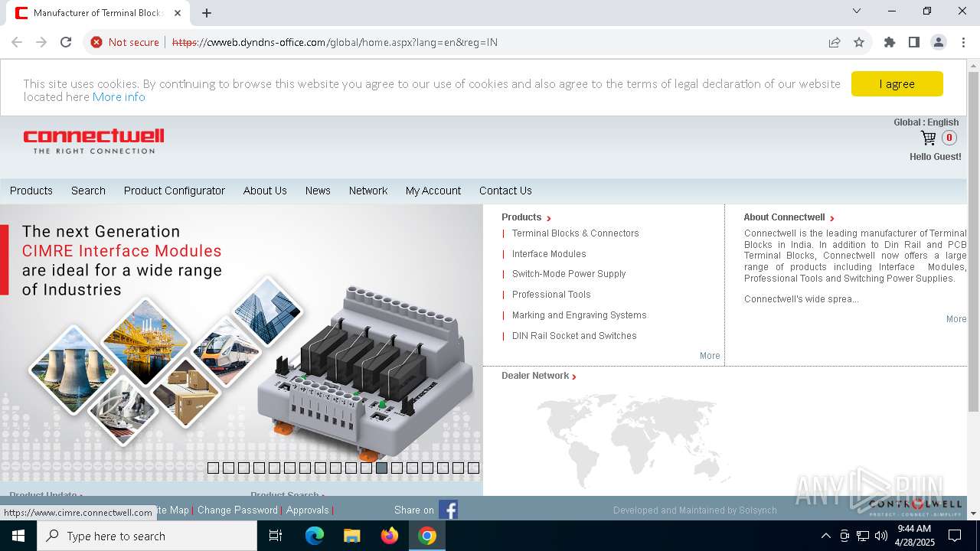
Task: Select the first banner slide indicator
Action: pyautogui.click(x=213, y=468)
